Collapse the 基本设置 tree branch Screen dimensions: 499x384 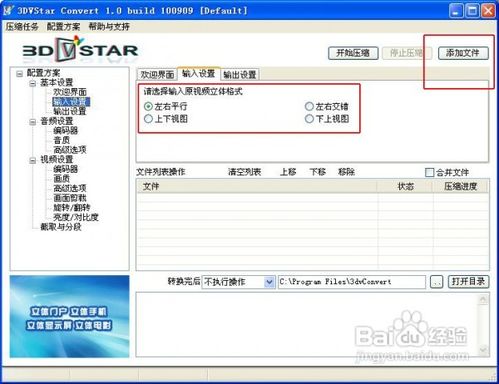coord(32,83)
